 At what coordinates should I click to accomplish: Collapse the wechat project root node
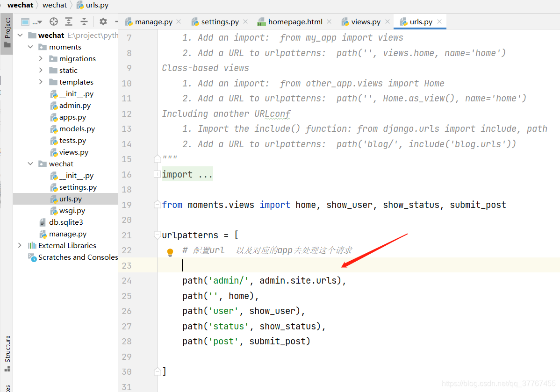21,35
